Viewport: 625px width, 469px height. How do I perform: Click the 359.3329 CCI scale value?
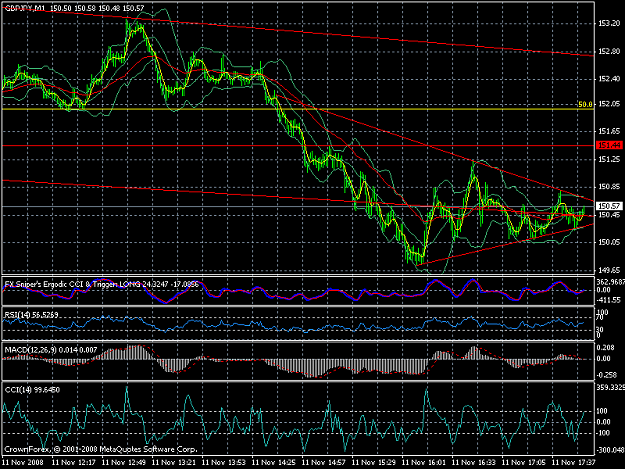[610, 387]
